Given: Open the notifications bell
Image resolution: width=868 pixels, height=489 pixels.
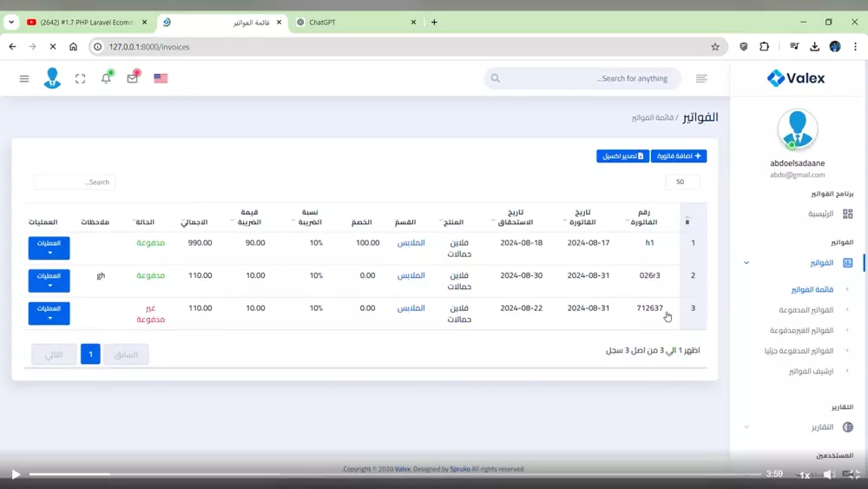Looking at the screenshot, I should (x=106, y=77).
